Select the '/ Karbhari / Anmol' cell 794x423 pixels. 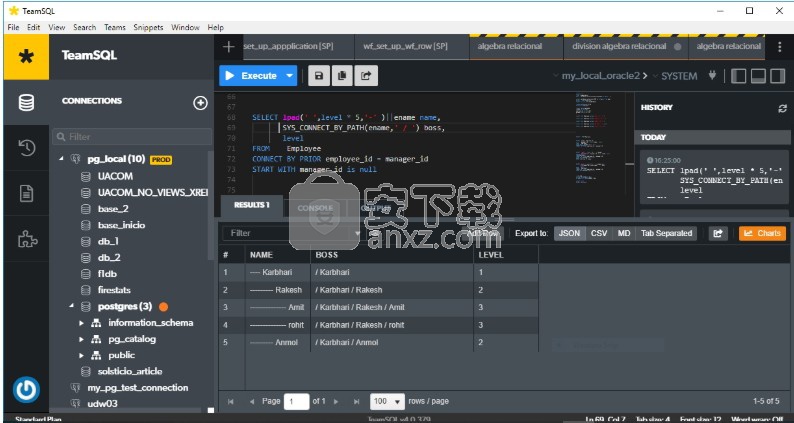click(392, 342)
